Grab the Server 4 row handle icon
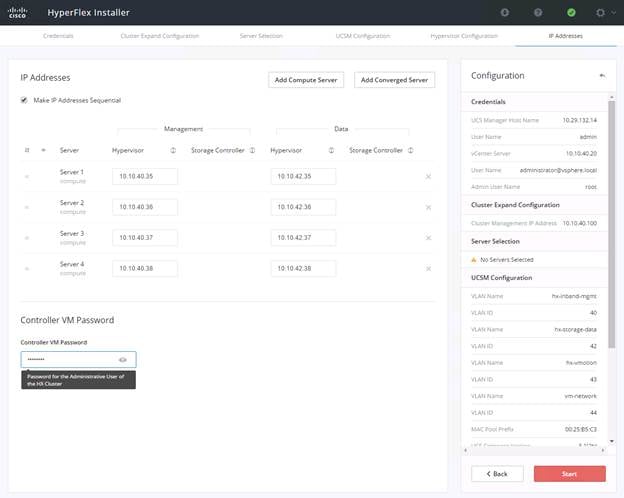The height and width of the screenshot is (498, 624). (27, 269)
